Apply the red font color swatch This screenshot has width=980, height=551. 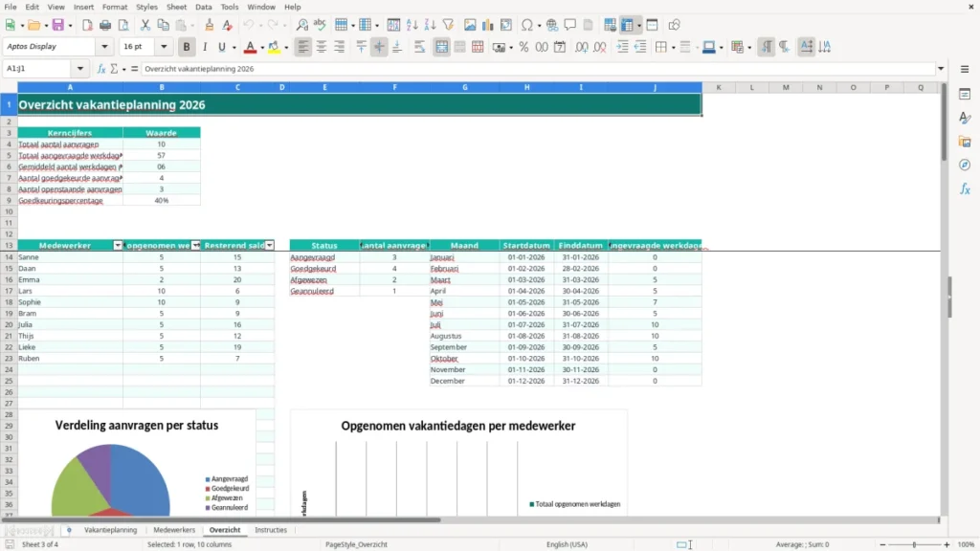(250, 47)
